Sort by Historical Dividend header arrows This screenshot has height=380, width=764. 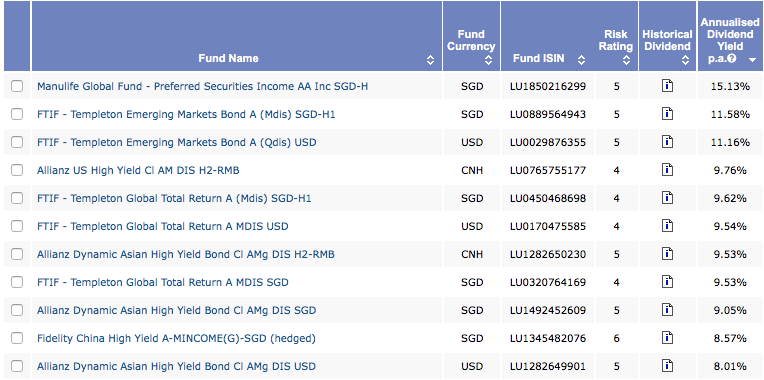tap(686, 60)
